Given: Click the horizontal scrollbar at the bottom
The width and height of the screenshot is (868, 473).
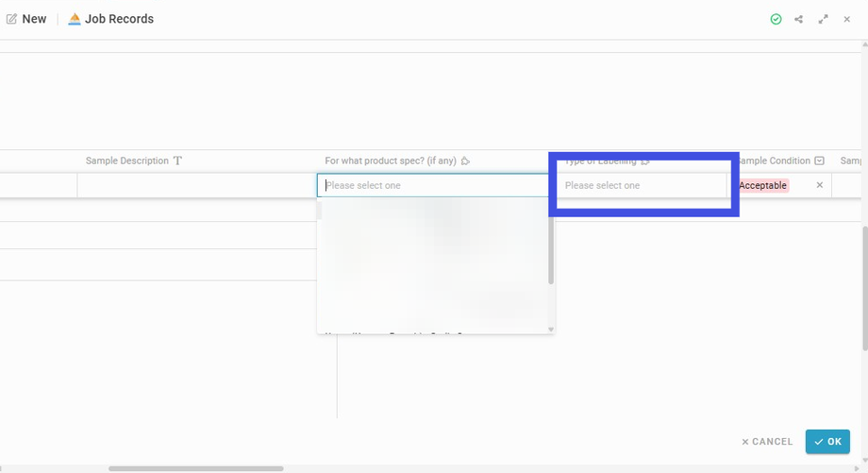Looking at the screenshot, I should point(196,468).
